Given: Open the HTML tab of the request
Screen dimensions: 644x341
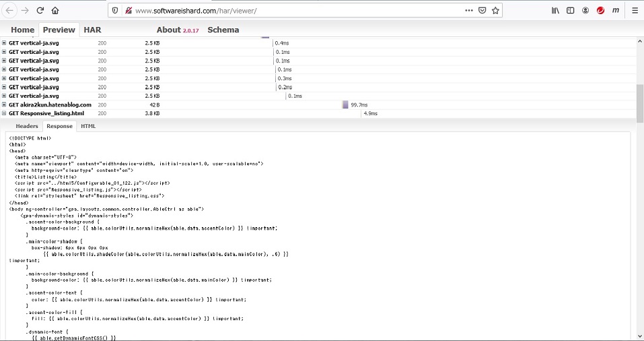Looking at the screenshot, I should point(88,126).
